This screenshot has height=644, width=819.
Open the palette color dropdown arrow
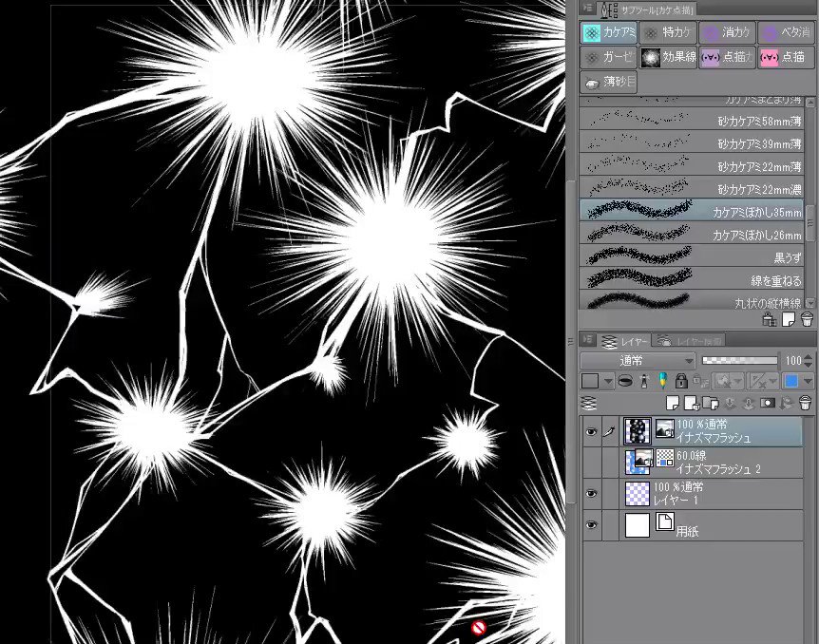tap(607, 381)
